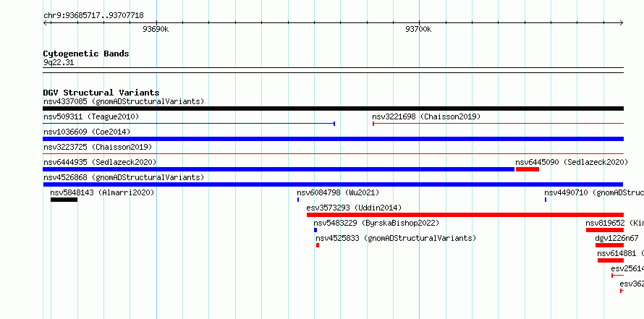Screen dimensions: 644x319
Task: Click the nsv5483229 small blue marker
Action: [x=315, y=230]
